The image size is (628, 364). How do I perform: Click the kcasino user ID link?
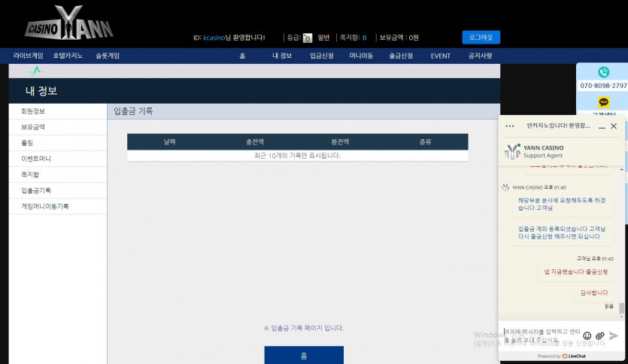coord(214,38)
